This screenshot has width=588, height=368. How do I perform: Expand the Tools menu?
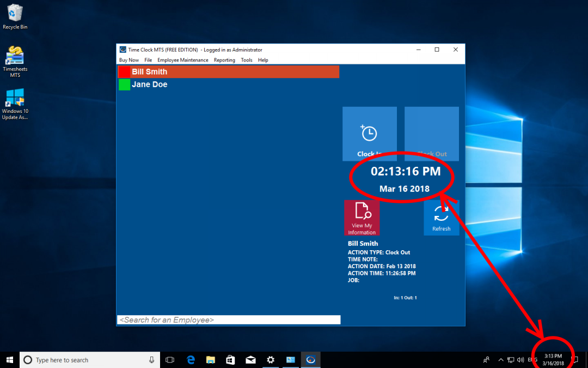(x=247, y=60)
